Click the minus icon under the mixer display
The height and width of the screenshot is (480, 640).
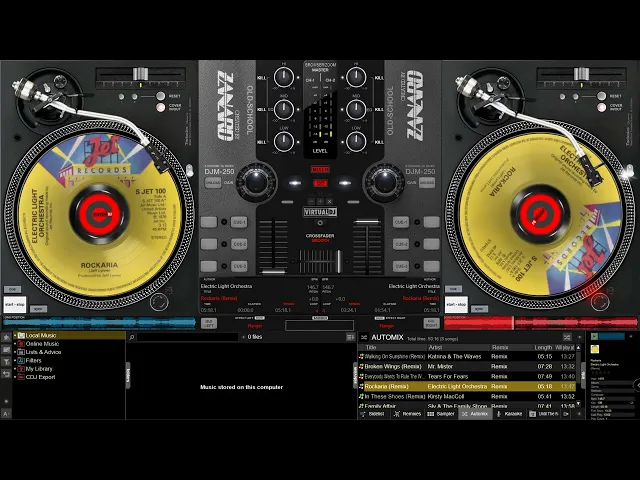tap(311, 201)
